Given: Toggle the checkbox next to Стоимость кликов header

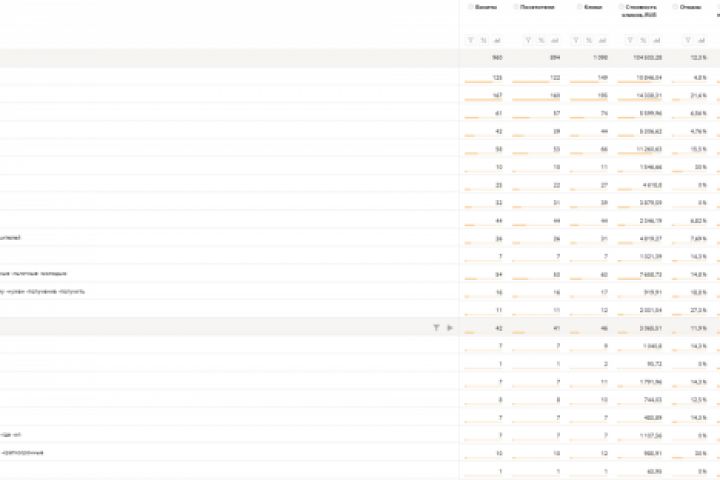Looking at the screenshot, I should coord(621,7).
